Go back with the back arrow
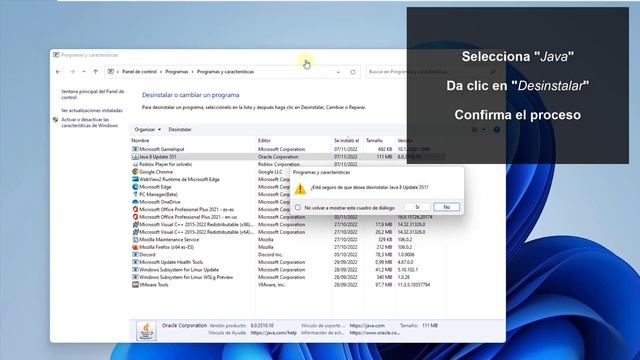640x360 pixels. [x=58, y=72]
